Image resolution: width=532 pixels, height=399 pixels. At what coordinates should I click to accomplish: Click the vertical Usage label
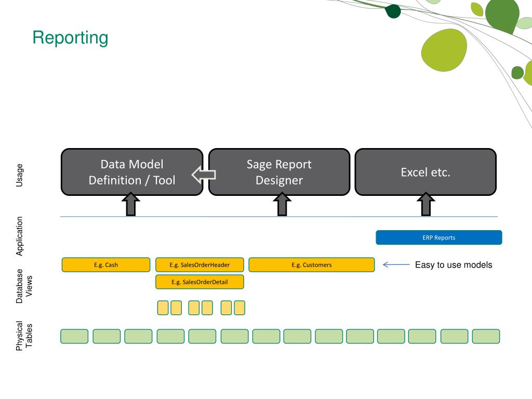point(19,175)
